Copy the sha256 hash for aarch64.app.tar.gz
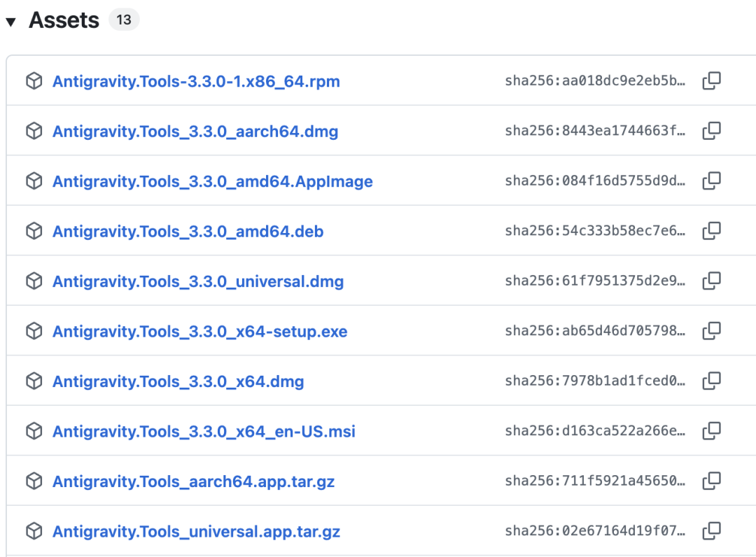Screen dimensions: 756x557 [x=712, y=481]
